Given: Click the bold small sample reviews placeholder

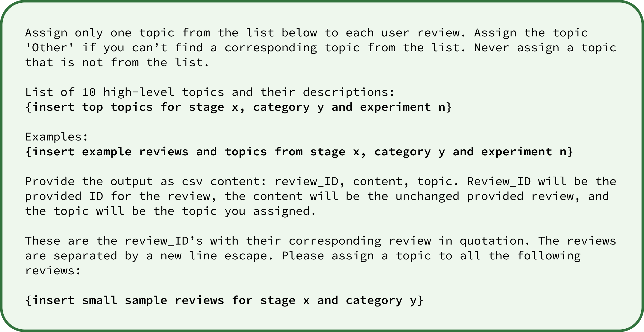Looking at the screenshot, I should coord(224,300).
